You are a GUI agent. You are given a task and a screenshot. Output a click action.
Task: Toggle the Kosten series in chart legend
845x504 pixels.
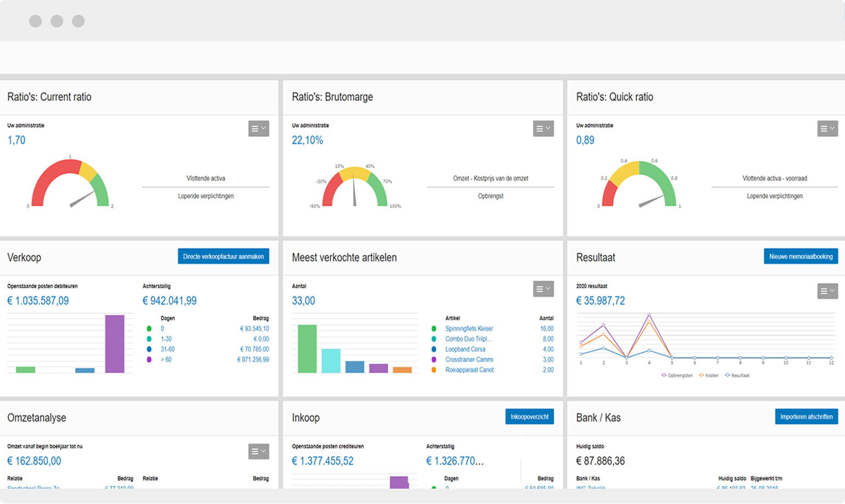click(x=709, y=376)
